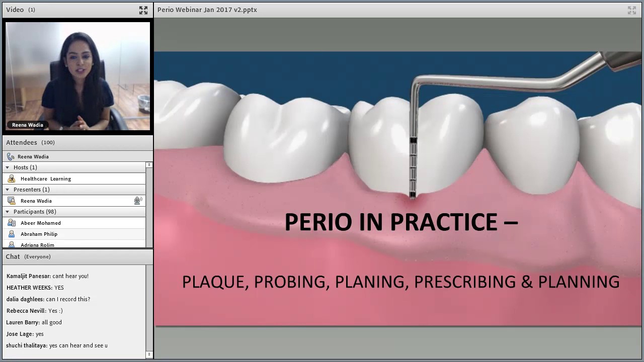Click the Reena Wadia webcam video feed
This screenshot has width=644, height=362.
click(x=78, y=76)
